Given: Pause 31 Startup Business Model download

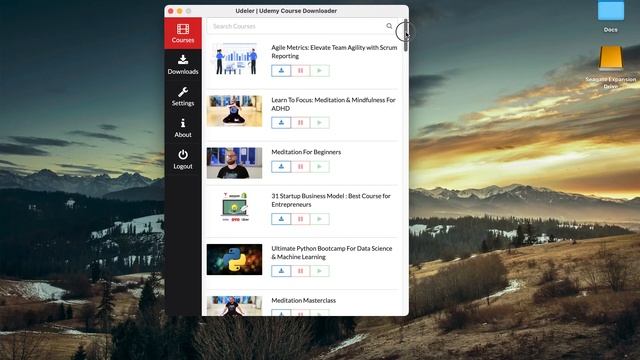Looking at the screenshot, I should (300, 219).
